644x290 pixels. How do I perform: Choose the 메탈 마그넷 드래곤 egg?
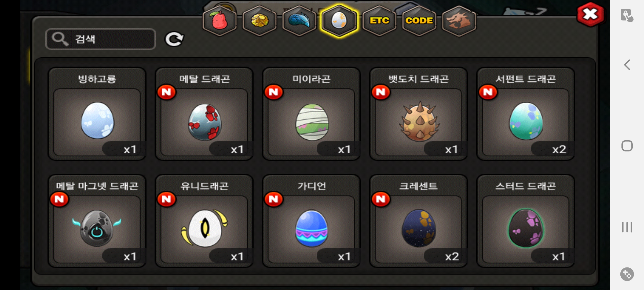tap(97, 221)
